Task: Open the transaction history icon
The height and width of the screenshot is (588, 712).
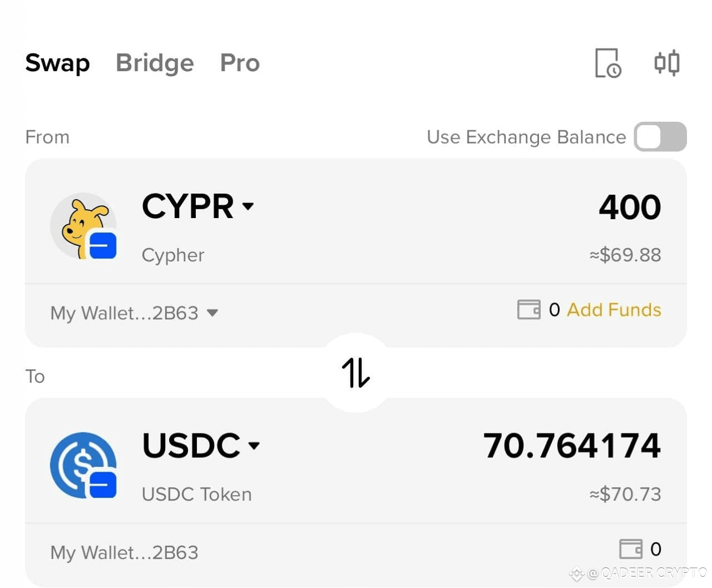Action: tap(608, 63)
